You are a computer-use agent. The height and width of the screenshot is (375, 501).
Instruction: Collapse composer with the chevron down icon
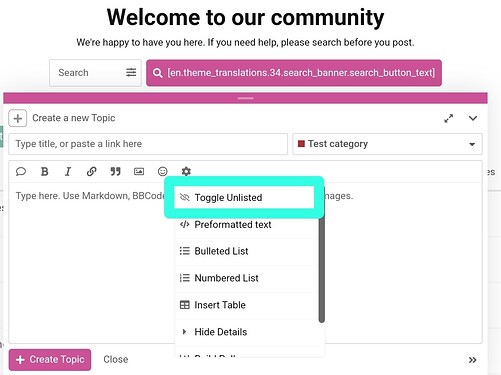click(x=473, y=118)
